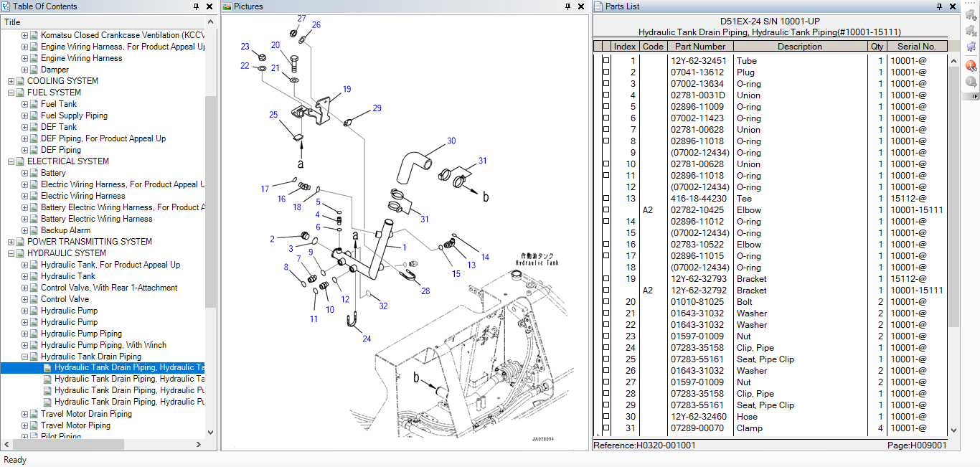Collapse the Hydraulic Tank Drain Piping node
This screenshot has width=980, height=467.
coord(24,357)
